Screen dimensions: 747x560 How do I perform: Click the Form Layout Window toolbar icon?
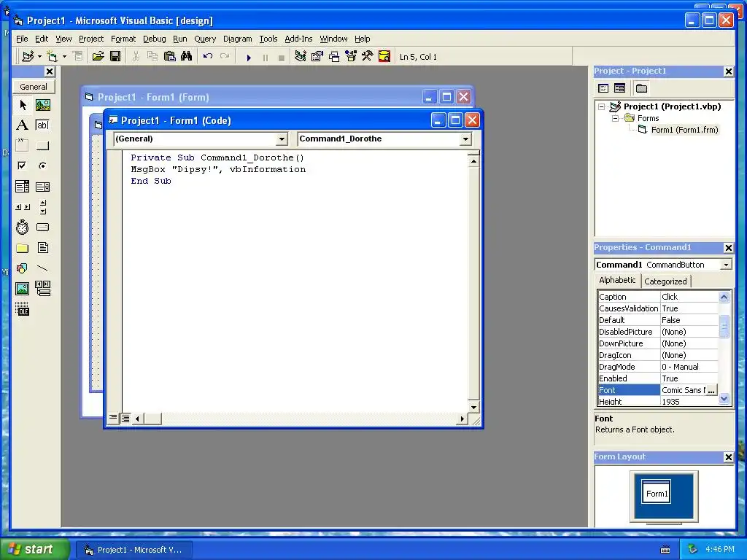click(x=334, y=57)
